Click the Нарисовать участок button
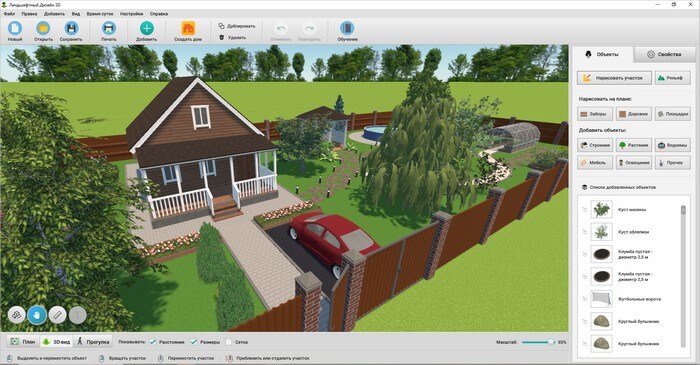700x365 pixels. coord(614,78)
